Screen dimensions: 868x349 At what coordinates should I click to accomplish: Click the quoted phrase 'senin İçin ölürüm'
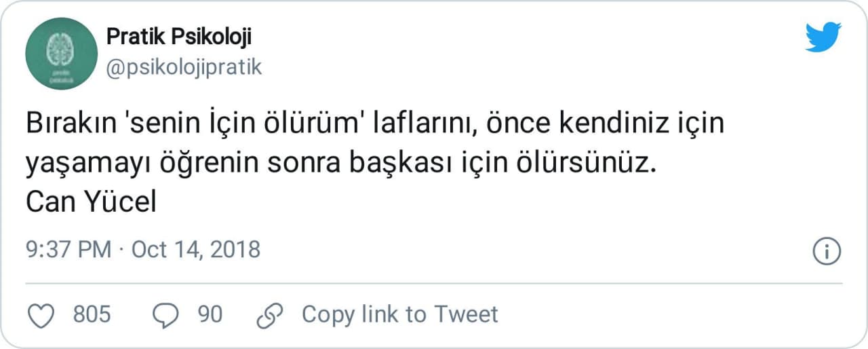pos(252,126)
